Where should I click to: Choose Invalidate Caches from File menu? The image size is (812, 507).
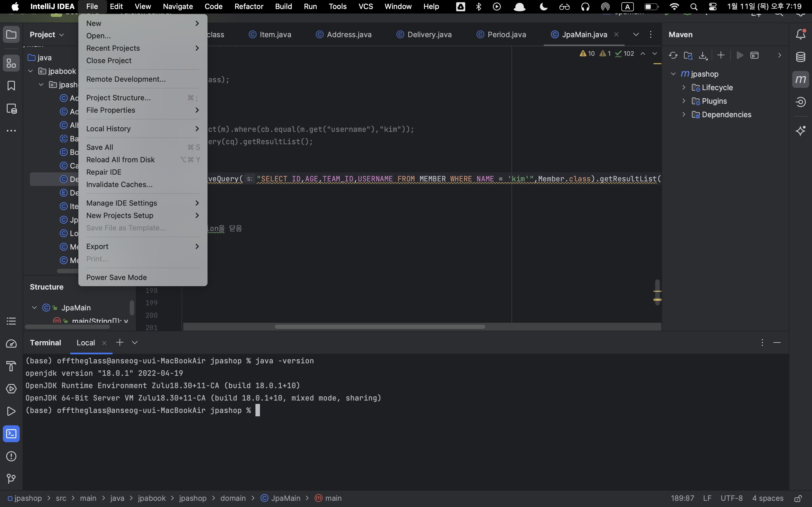click(x=119, y=184)
